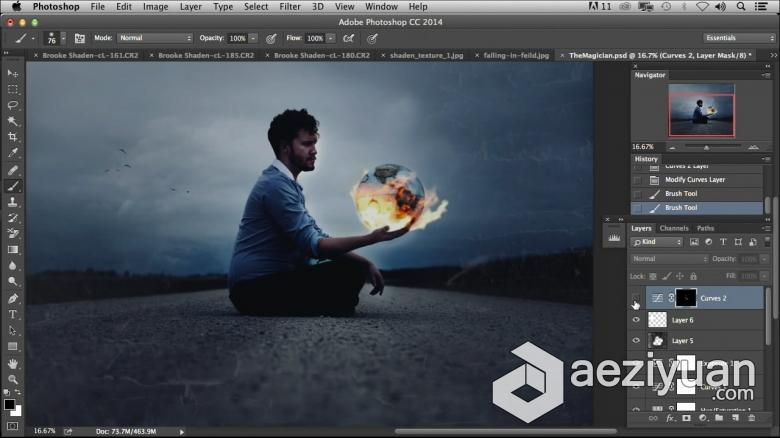Screen dimensions: 780x438
Task: Select the Path Selection tool
Action: [x=12, y=330]
